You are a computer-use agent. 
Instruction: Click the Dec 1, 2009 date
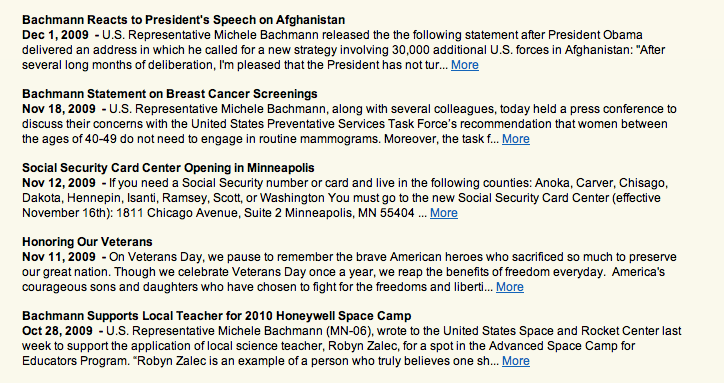pos(55,35)
